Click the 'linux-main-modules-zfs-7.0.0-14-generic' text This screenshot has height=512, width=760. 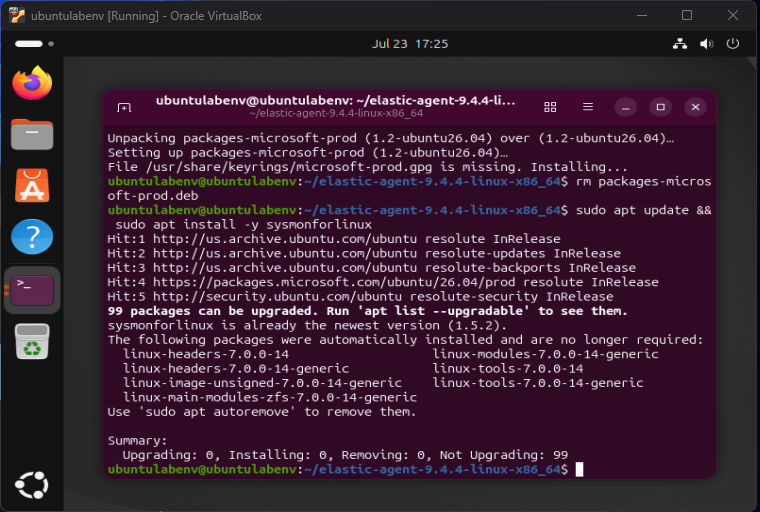269,398
